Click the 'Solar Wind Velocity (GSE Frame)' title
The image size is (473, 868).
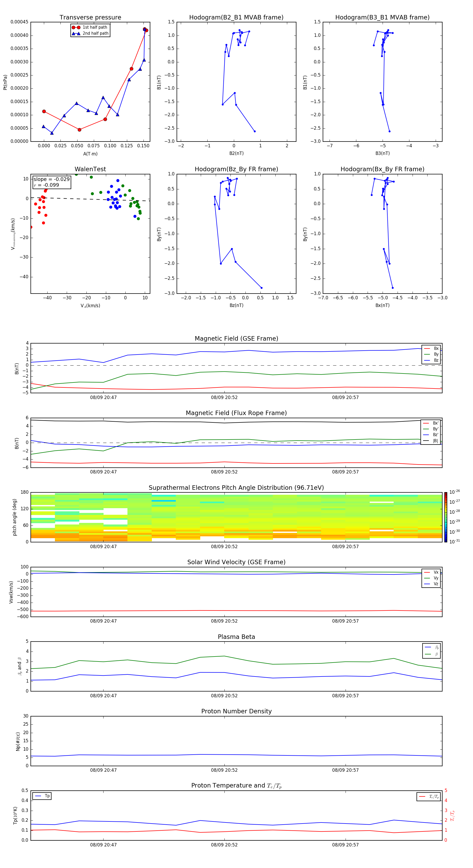[x=236, y=562]
